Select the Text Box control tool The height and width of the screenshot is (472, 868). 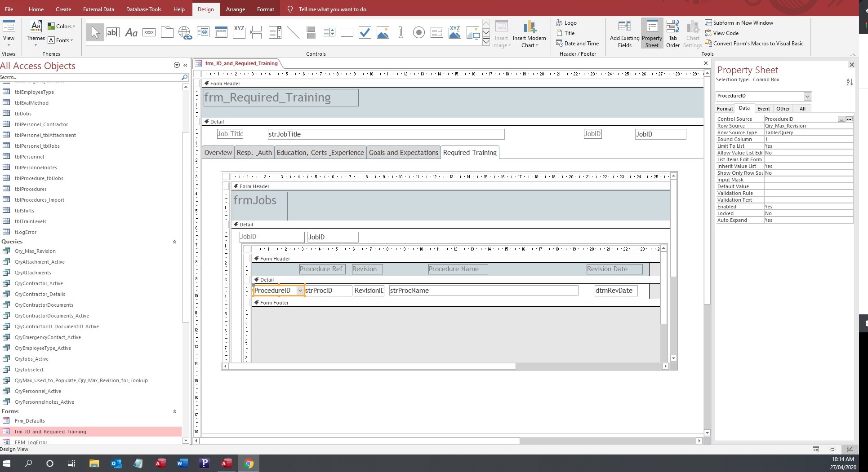[113, 32]
